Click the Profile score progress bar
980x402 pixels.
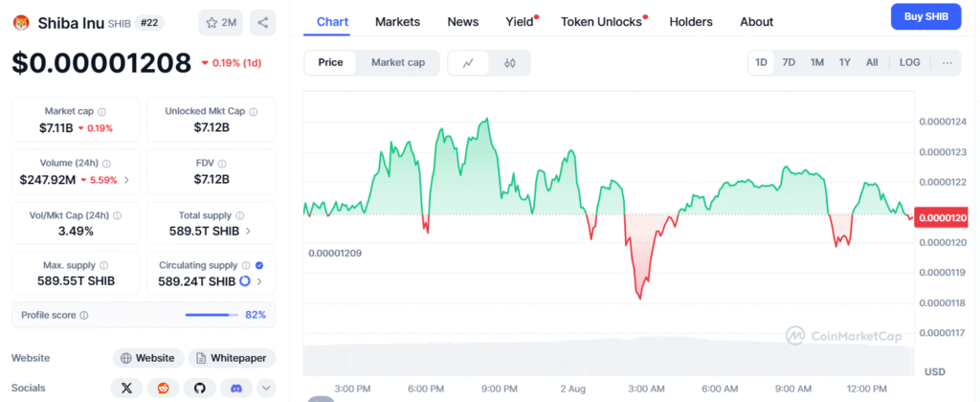point(212,315)
